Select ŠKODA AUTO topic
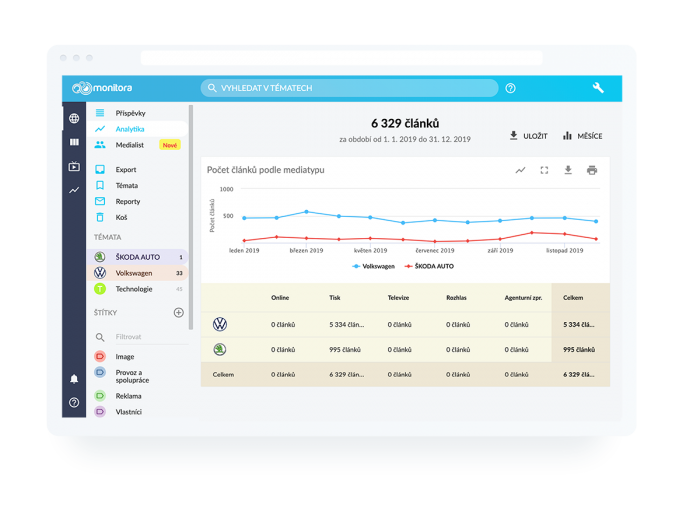This screenshot has width=700, height=511. (138, 257)
